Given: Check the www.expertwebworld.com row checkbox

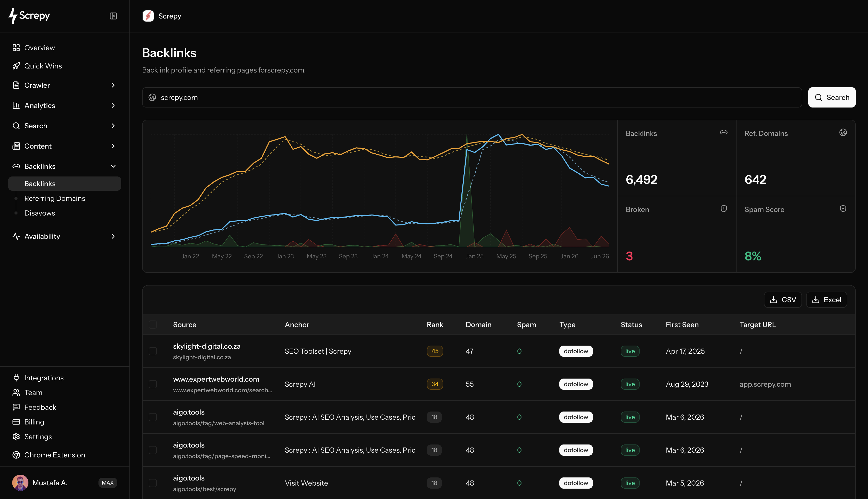Looking at the screenshot, I should (153, 384).
